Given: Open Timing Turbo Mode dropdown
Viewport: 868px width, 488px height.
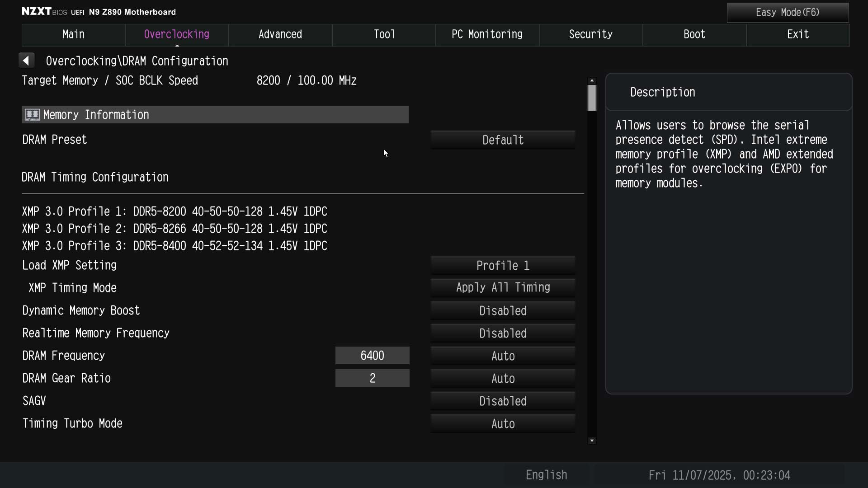Looking at the screenshot, I should [503, 424].
